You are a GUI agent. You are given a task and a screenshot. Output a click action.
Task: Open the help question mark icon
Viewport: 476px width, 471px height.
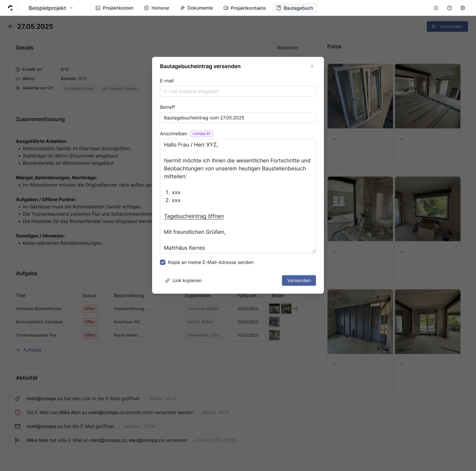449,8
